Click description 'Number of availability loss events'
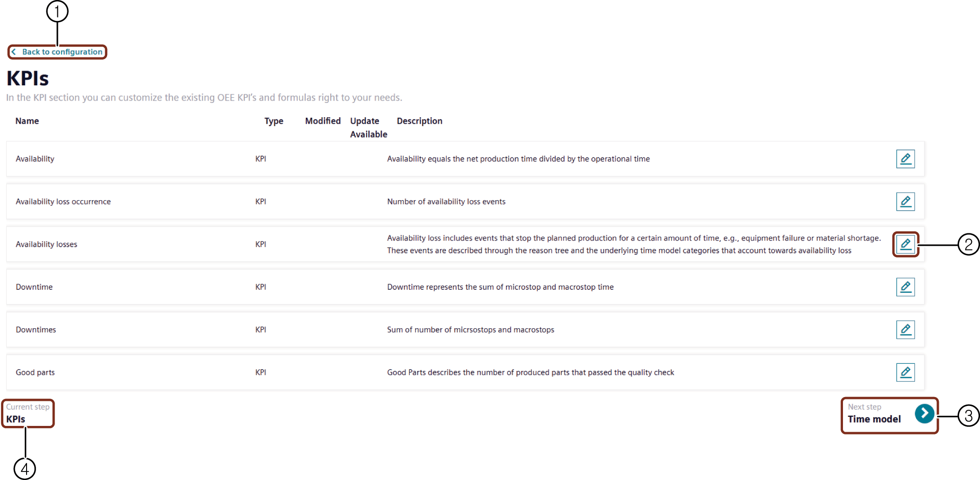 (x=446, y=202)
